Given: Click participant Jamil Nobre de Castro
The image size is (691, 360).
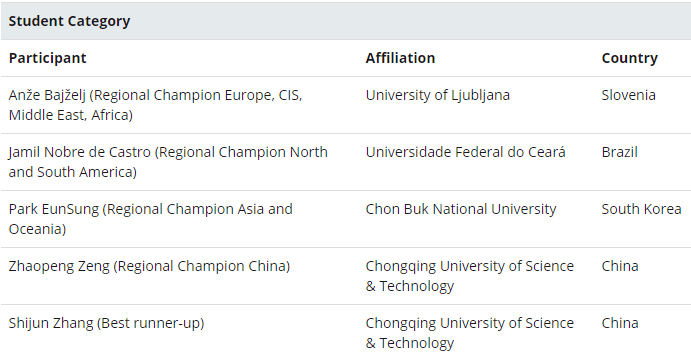Looking at the screenshot, I should (80, 152).
